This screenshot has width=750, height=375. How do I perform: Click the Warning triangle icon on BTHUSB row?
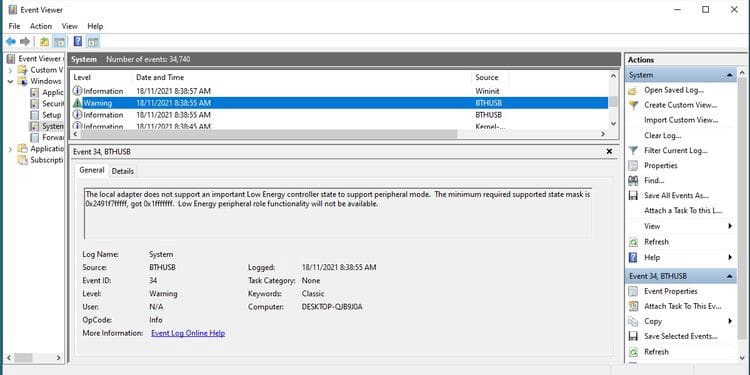click(x=77, y=103)
